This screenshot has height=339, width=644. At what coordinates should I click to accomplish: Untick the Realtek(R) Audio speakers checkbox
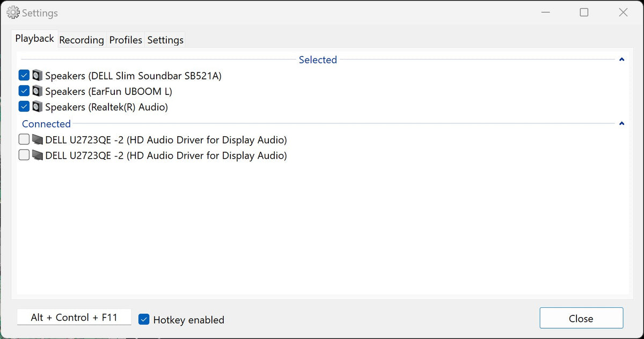click(x=24, y=107)
